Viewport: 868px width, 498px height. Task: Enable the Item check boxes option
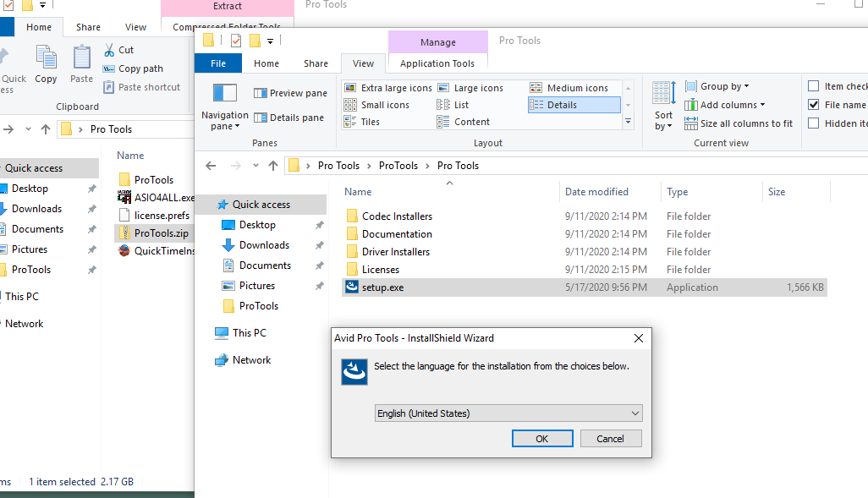[x=814, y=86]
